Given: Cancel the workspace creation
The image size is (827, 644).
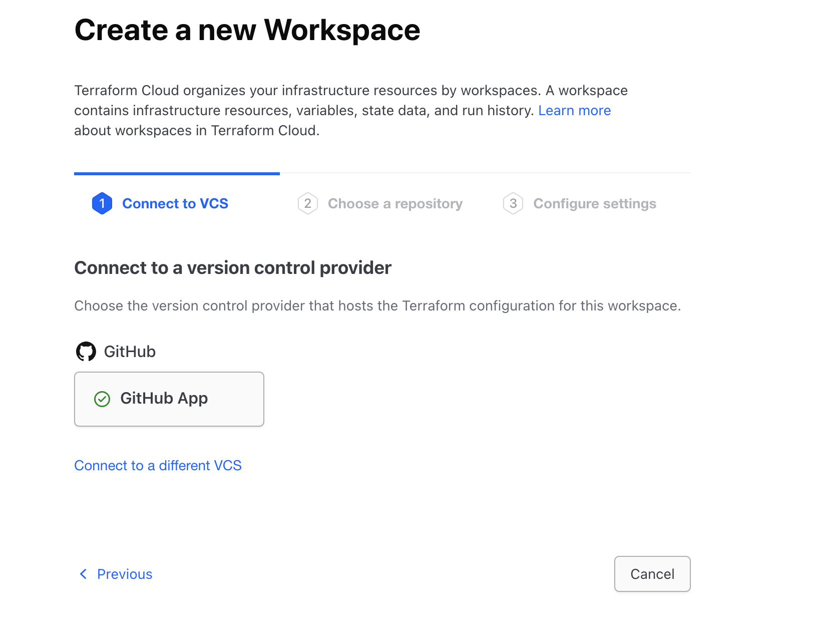Looking at the screenshot, I should point(652,574).
